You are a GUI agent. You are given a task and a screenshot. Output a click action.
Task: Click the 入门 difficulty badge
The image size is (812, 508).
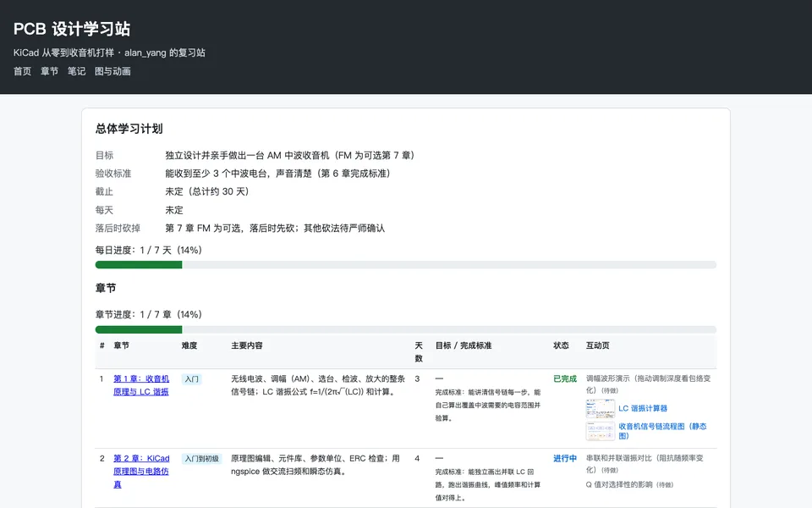point(192,379)
